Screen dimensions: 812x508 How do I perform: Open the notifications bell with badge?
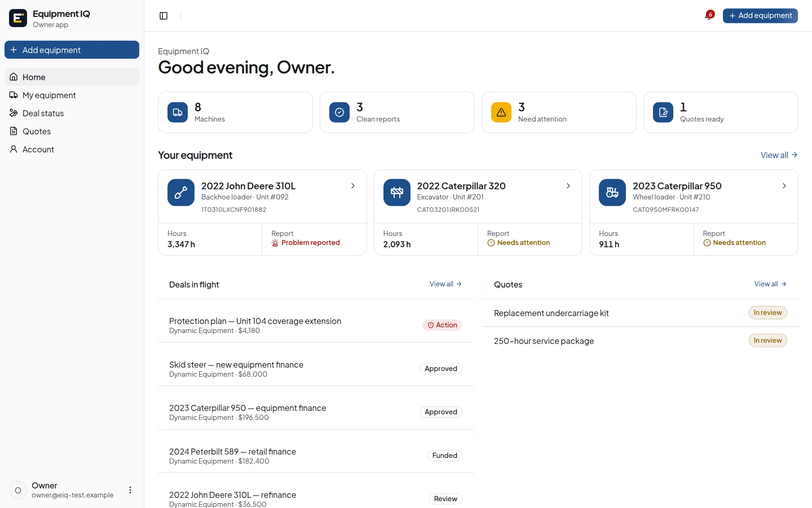[709, 16]
